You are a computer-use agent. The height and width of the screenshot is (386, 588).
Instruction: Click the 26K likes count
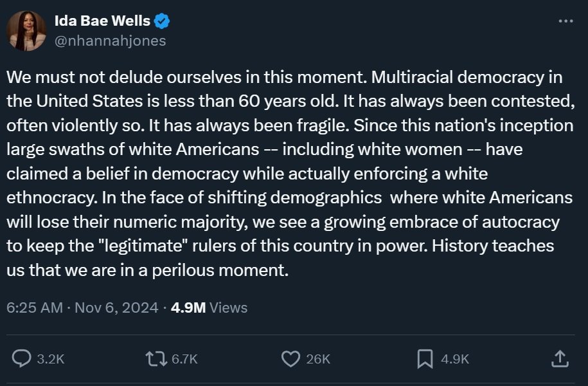tap(318, 359)
